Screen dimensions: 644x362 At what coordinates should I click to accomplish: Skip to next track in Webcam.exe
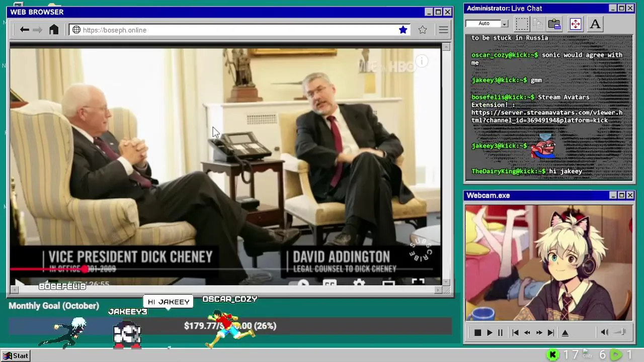pyautogui.click(x=551, y=332)
